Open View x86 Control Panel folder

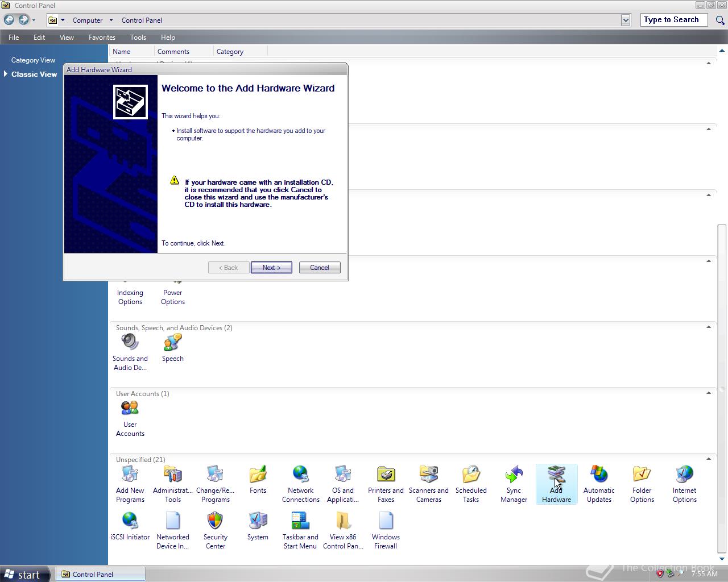click(x=343, y=531)
